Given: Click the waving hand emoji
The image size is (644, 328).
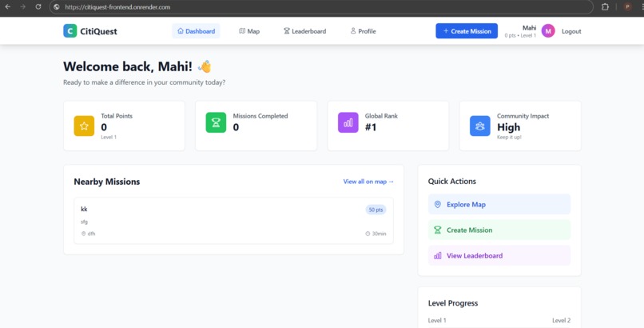Looking at the screenshot, I should (205, 66).
